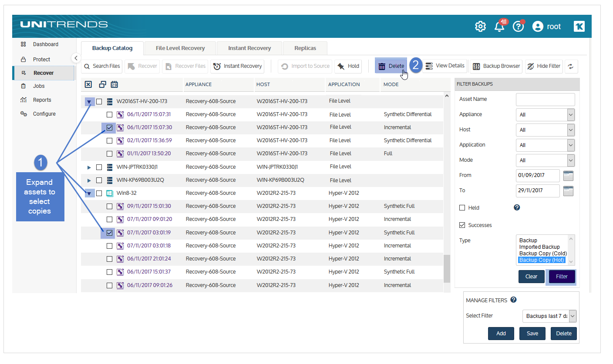613x364 pixels.
Task: Click the Filter button
Action: point(562,277)
